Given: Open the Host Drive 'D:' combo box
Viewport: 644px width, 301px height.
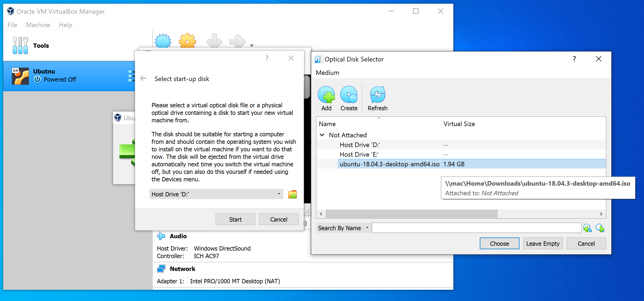Looking at the screenshot, I should (216, 194).
